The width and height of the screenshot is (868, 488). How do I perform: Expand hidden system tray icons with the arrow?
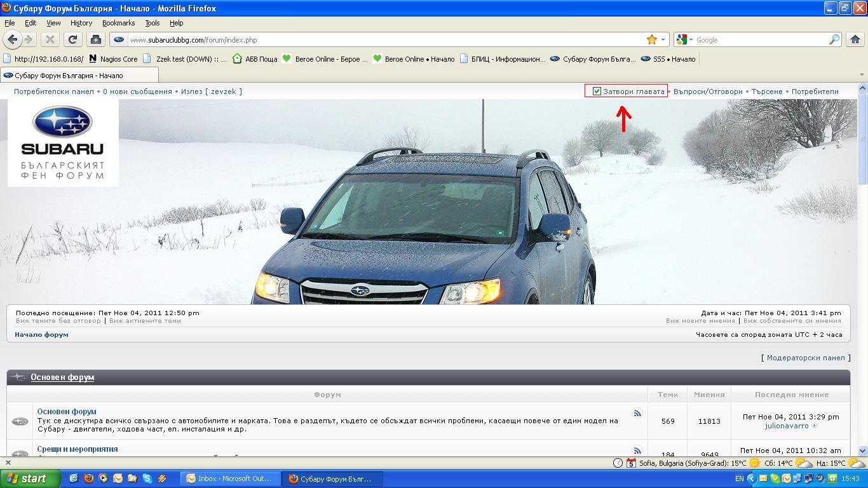coord(752,478)
